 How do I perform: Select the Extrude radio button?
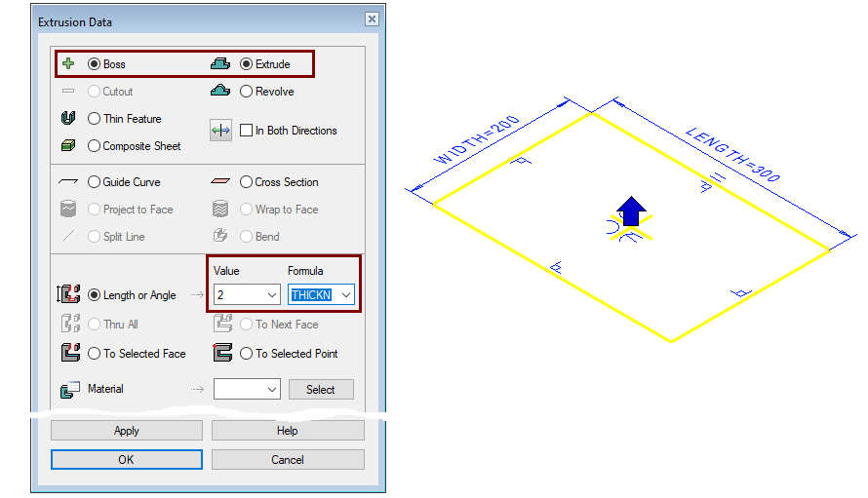(247, 64)
